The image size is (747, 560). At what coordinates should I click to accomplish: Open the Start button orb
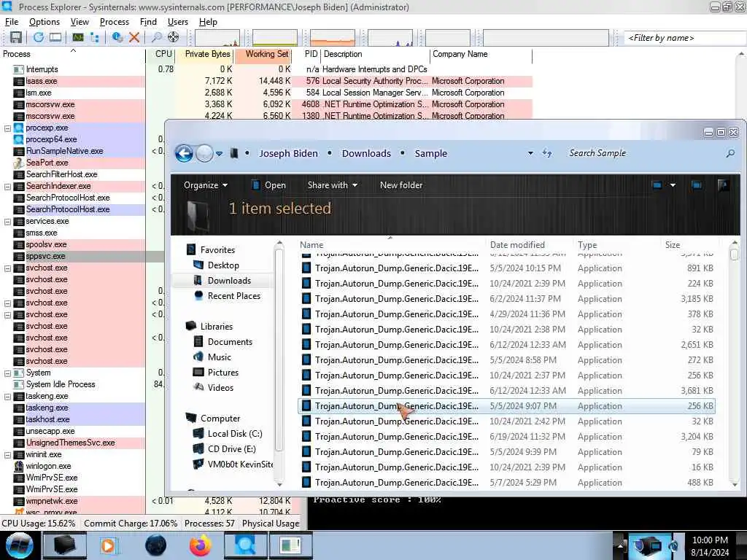[20, 545]
